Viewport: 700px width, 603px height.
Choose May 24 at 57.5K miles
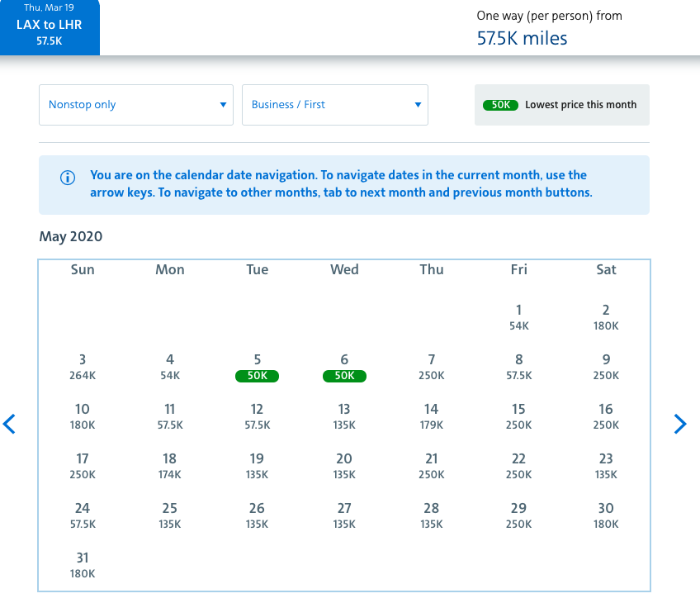point(83,516)
